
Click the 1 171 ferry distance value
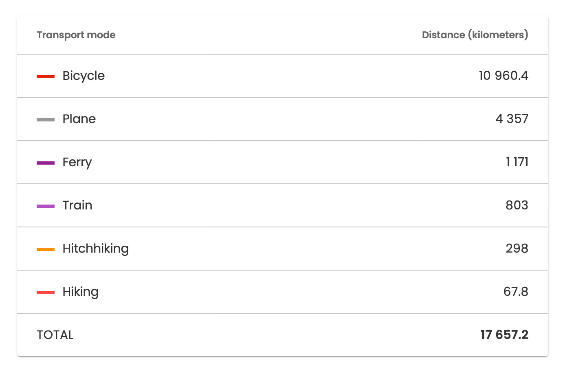517,162
